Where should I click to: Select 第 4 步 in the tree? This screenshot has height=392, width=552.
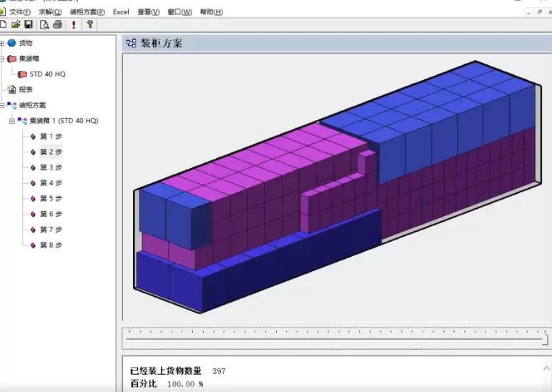(x=51, y=183)
